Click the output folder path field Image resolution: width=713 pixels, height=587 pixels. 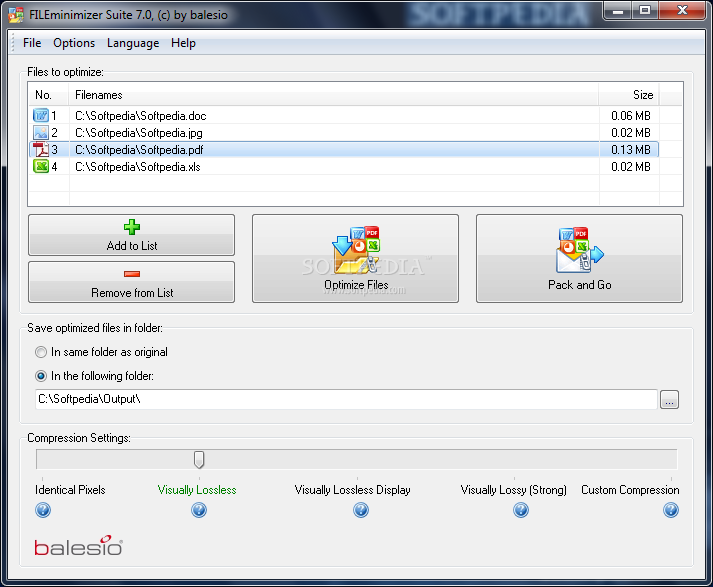click(x=346, y=399)
